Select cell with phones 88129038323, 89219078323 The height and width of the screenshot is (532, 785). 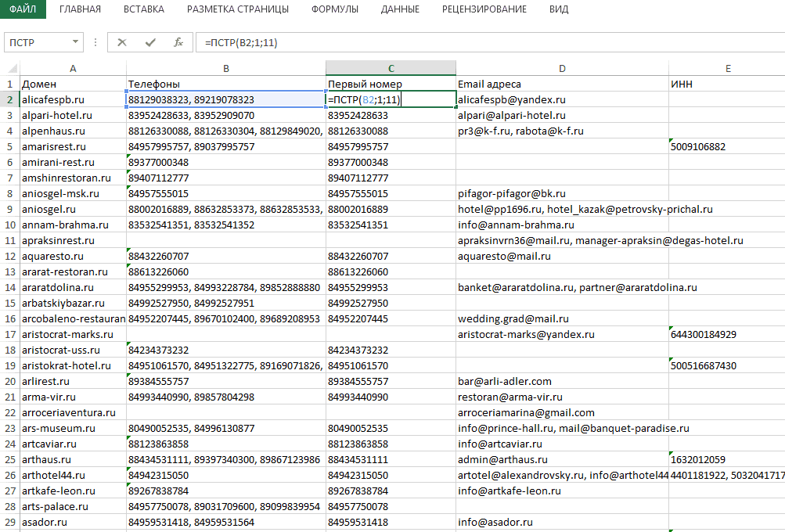click(x=225, y=99)
